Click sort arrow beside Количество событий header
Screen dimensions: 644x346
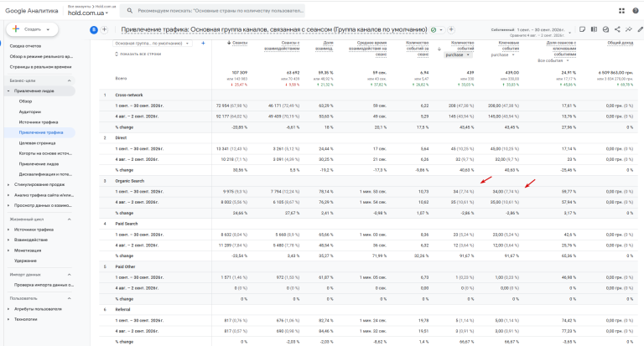439,49
